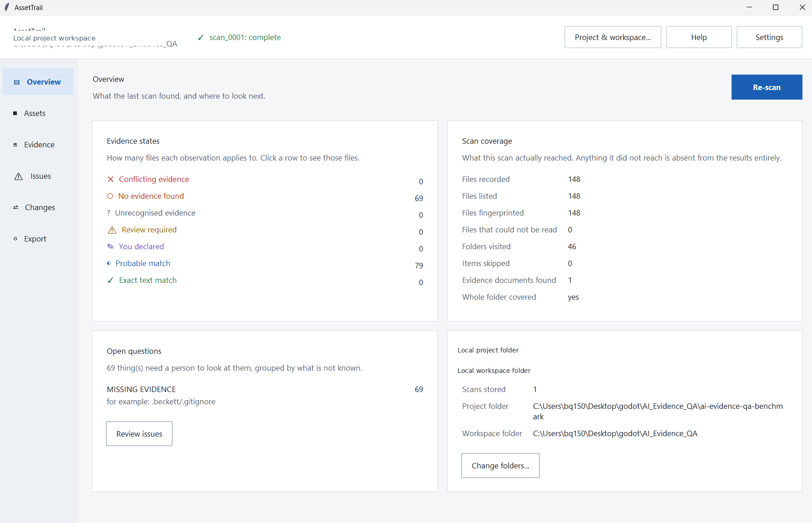The image size is (812, 523).
Task: Click the Files that could not be read label
Action: [509, 230]
